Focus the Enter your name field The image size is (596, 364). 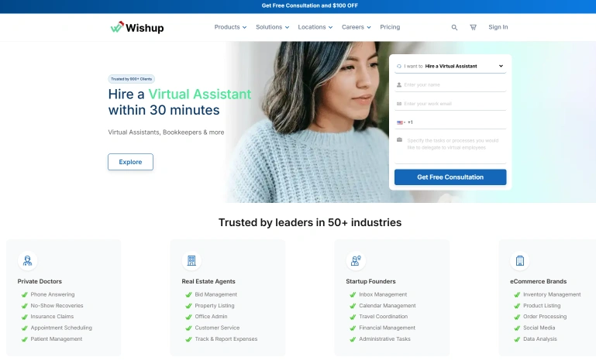point(453,84)
